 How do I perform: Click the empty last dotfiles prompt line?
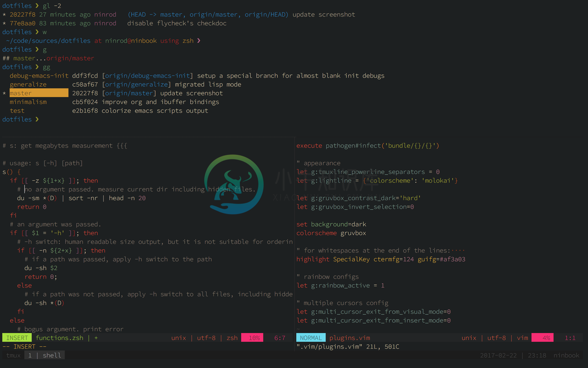[21, 120]
